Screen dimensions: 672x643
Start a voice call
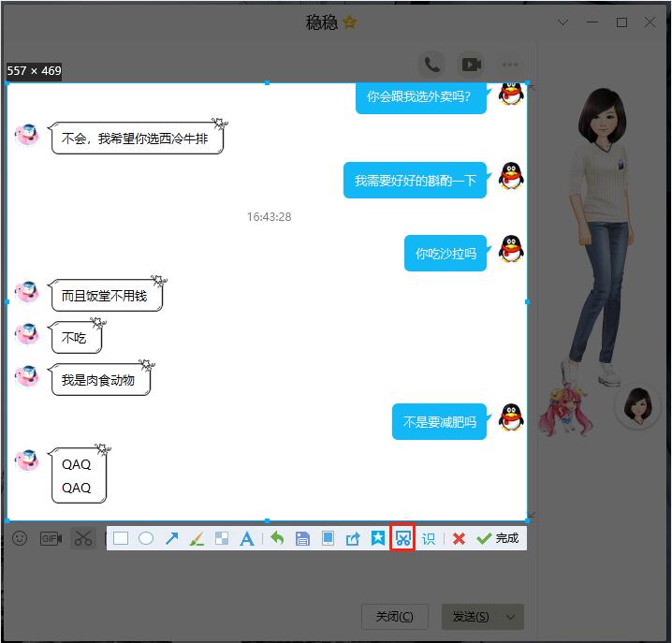432,65
